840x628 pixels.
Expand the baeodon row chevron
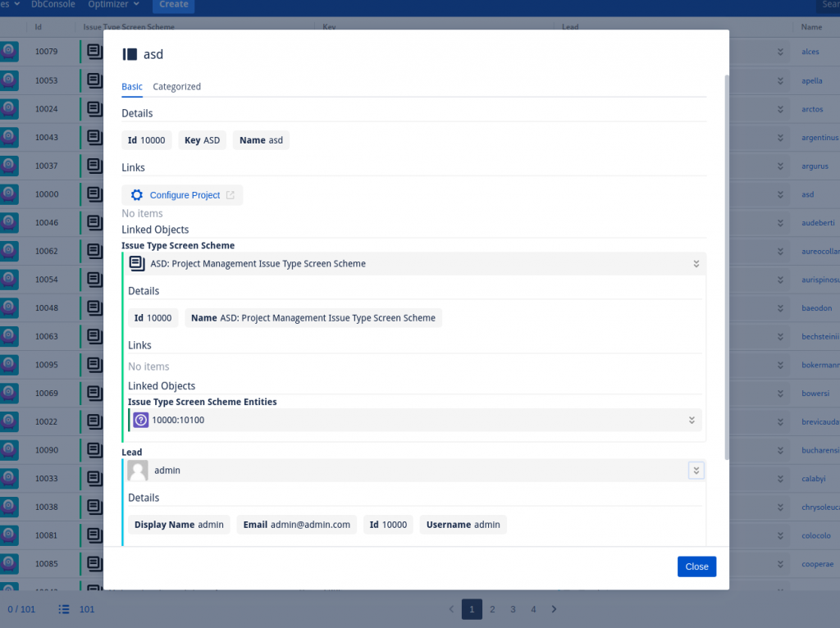780,307
